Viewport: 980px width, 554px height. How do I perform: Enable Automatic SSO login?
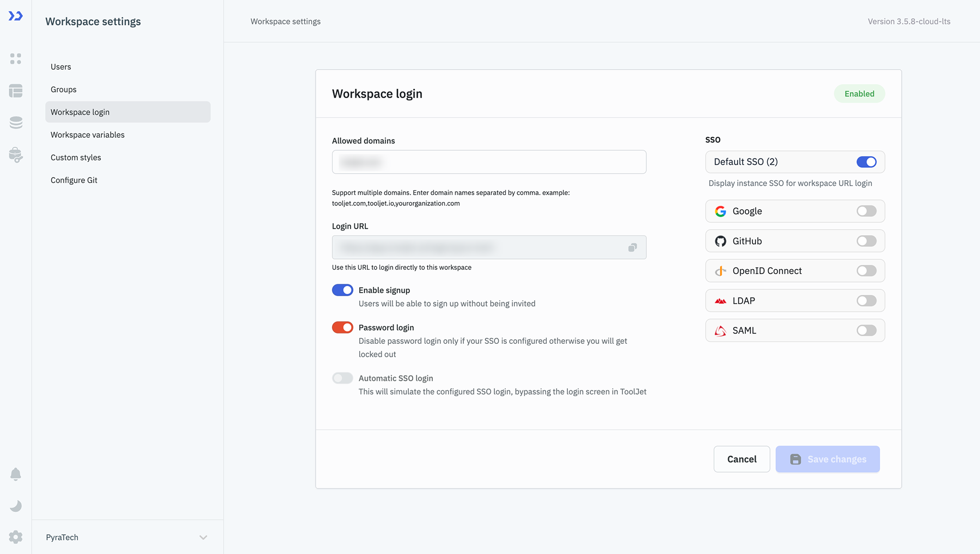pyautogui.click(x=342, y=378)
